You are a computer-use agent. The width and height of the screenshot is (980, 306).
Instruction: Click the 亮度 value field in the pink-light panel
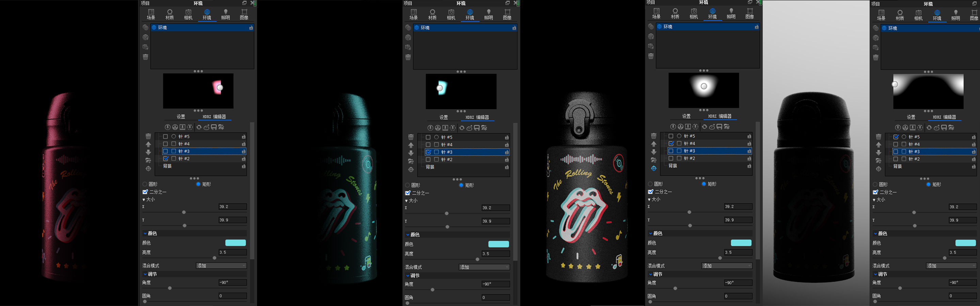[x=233, y=253]
